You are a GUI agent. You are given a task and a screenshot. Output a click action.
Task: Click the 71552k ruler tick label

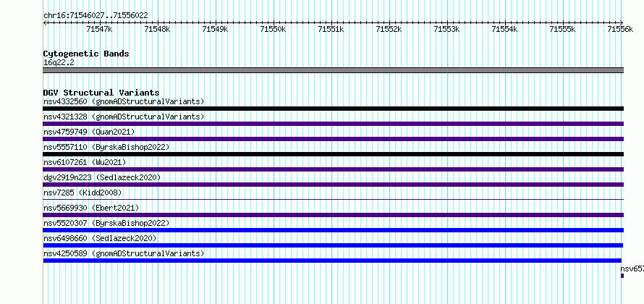(x=389, y=29)
